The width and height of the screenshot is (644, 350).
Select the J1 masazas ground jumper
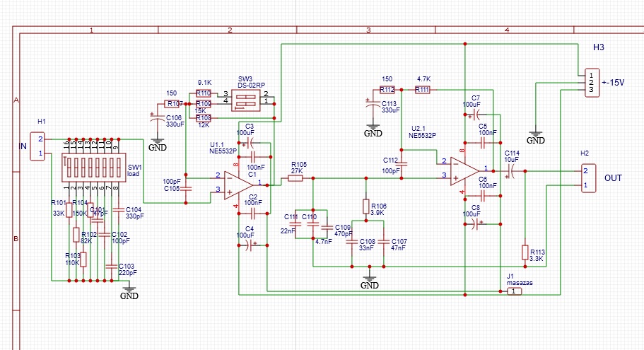click(515, 291)
